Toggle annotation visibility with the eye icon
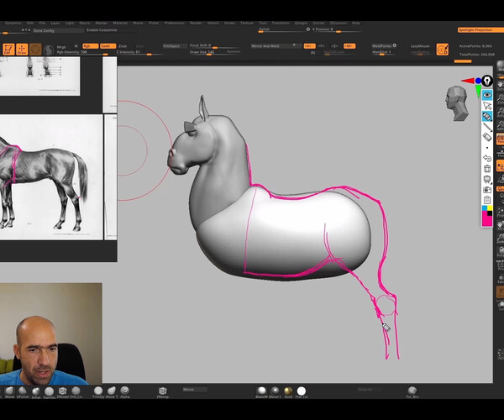Viewport: 504px width, 420px height. coord(487,95)
